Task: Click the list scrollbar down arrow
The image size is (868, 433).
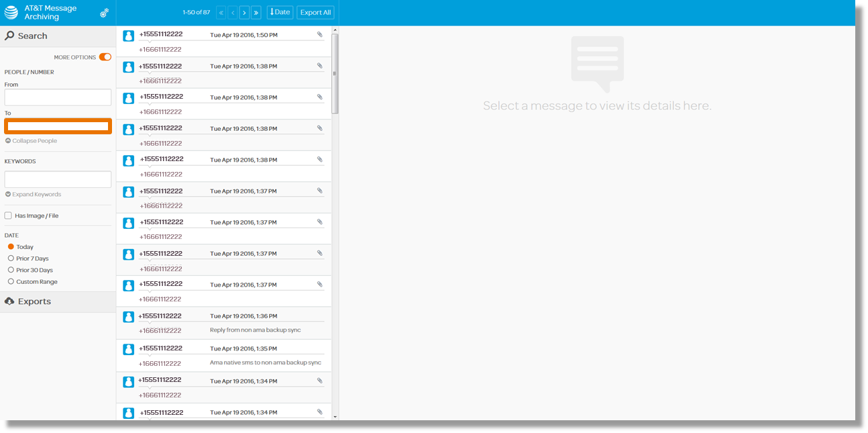Action: coord(335,417)
